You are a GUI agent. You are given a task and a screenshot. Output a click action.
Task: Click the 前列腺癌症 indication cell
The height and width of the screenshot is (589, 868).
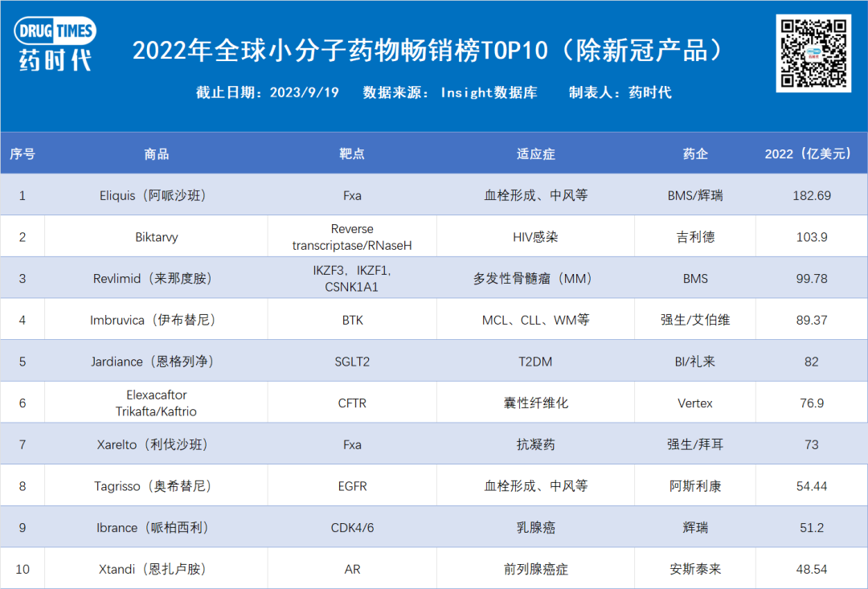click(x=535, y=569)
